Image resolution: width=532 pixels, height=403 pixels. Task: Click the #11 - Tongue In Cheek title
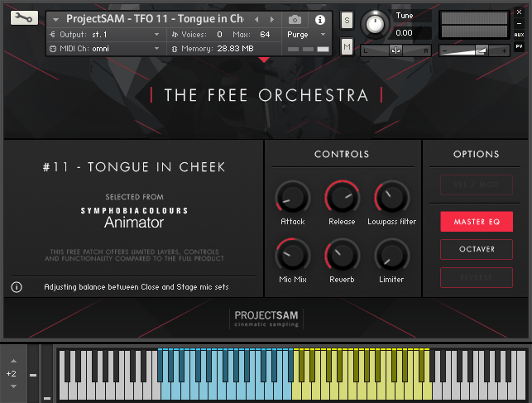click(x=134, y=167)
